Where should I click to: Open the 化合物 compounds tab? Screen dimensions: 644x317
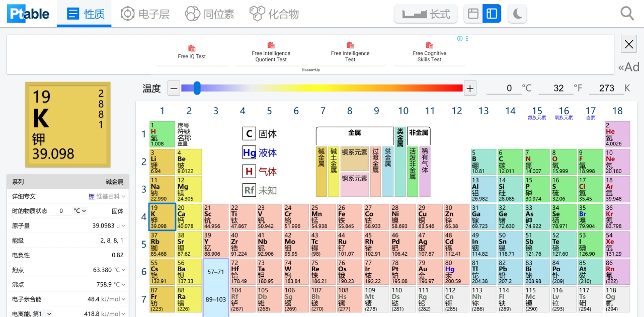(274, 14)
